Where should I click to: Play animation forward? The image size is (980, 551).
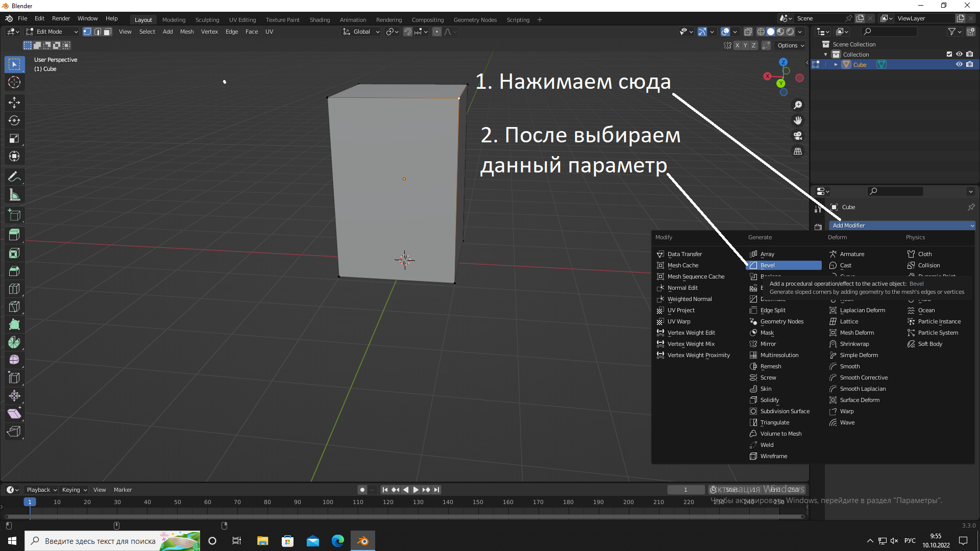416,490
